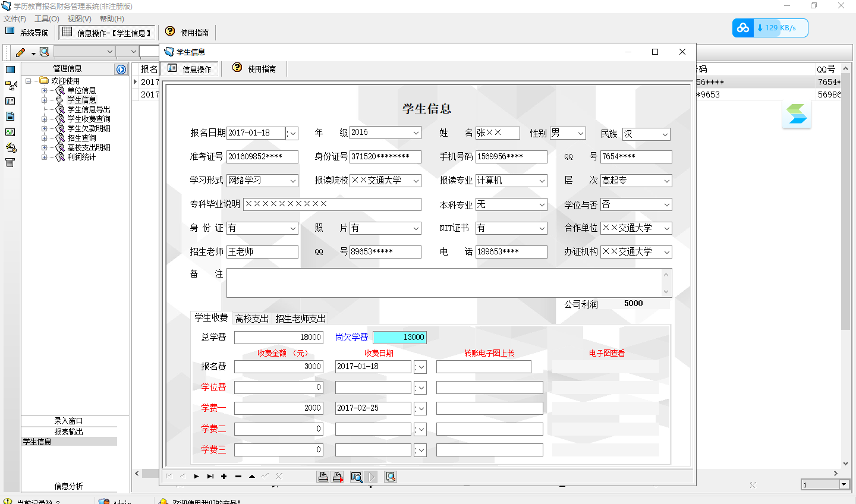This screenshot has height=504, width=856.
Task: Open the 学习形式 dropdown list
Action: click(x=293, y=181)
